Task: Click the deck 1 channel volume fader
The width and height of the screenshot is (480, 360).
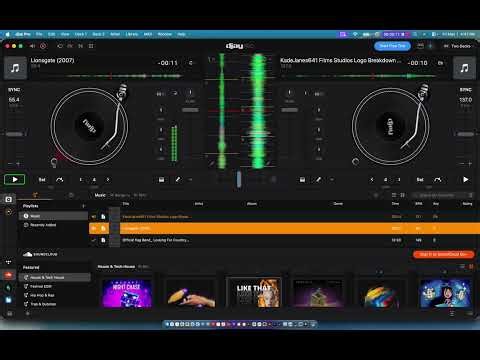Action: pyautogui.click(x=190, y=110)
